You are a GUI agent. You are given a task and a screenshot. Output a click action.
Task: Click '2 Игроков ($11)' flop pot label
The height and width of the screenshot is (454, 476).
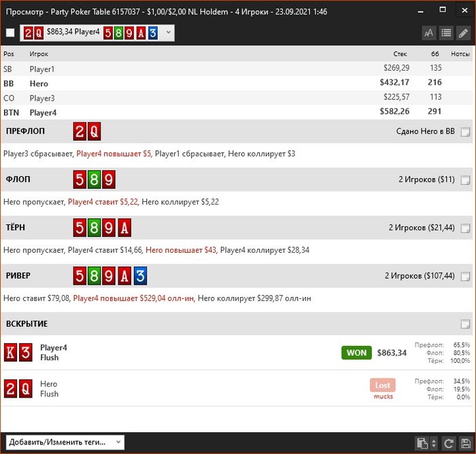click(426, 179)
